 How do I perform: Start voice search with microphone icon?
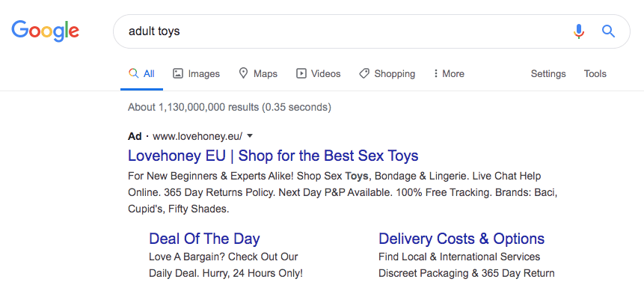[x=579, y=31]
